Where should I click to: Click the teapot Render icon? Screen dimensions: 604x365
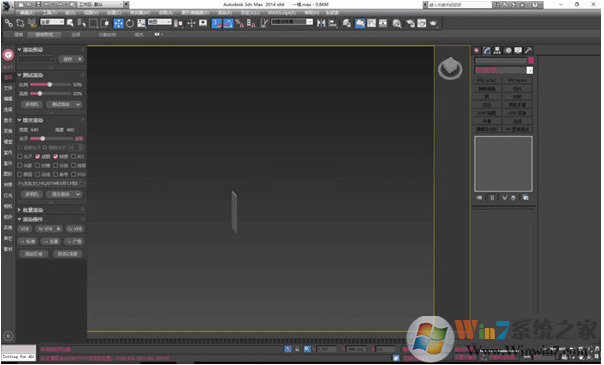tap(433, 23)
